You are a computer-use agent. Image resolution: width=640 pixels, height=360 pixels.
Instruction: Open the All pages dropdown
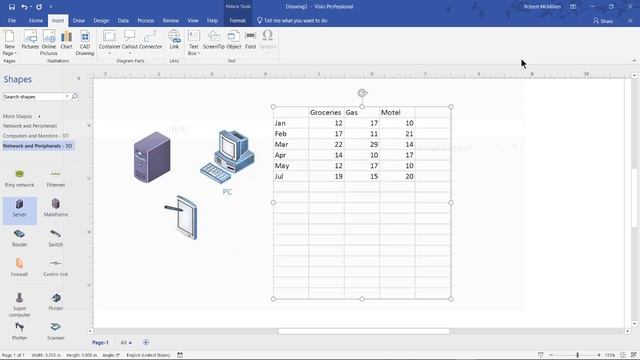pyautogui.click(x=126, y=342)
